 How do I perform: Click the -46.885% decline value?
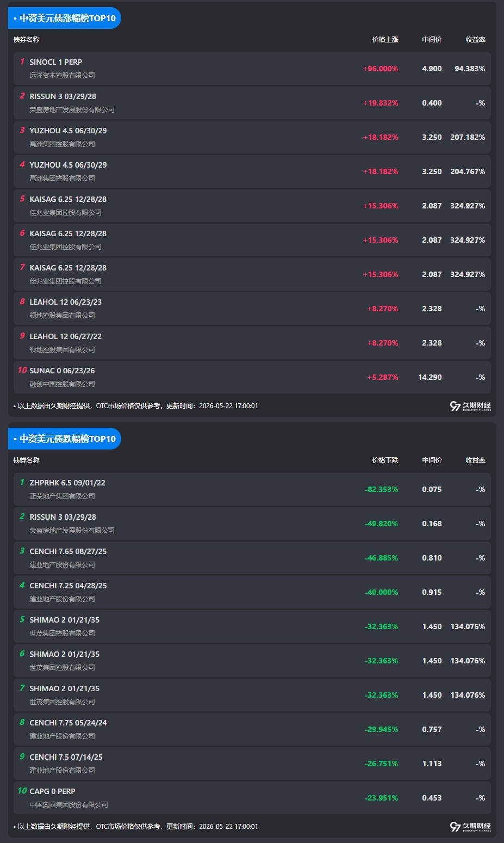click(x=381, y=558)
